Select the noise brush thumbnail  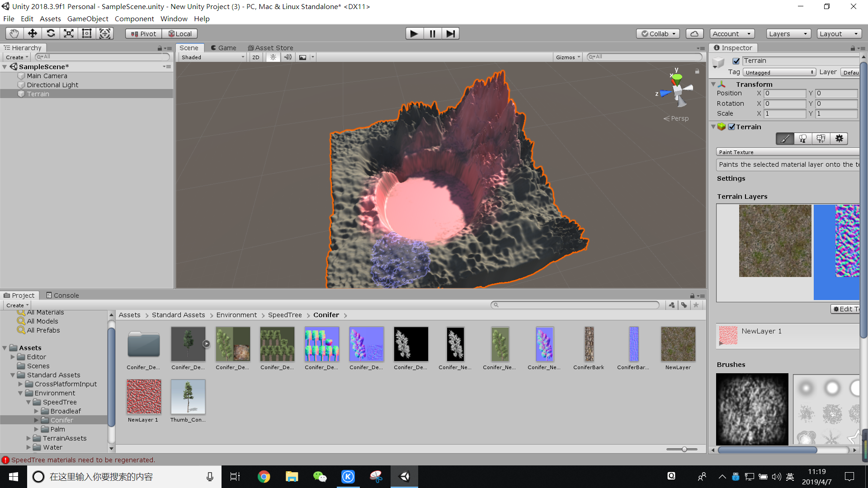[x=752, y=409]
